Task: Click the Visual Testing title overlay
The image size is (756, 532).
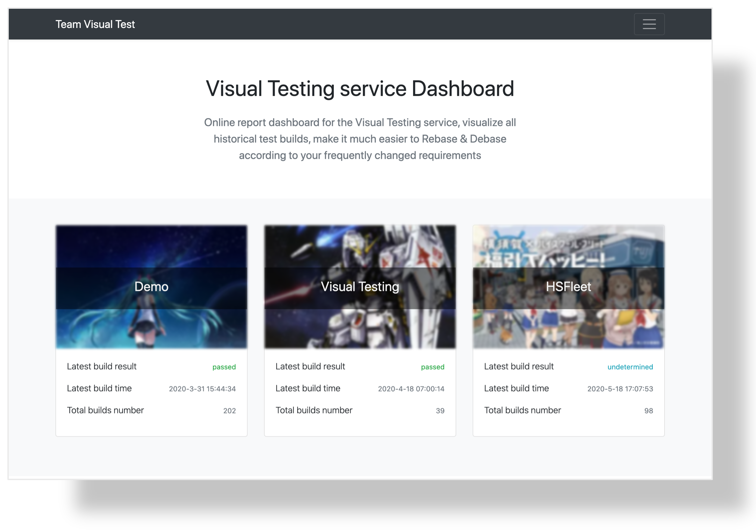Action: [x=360, y=287]
